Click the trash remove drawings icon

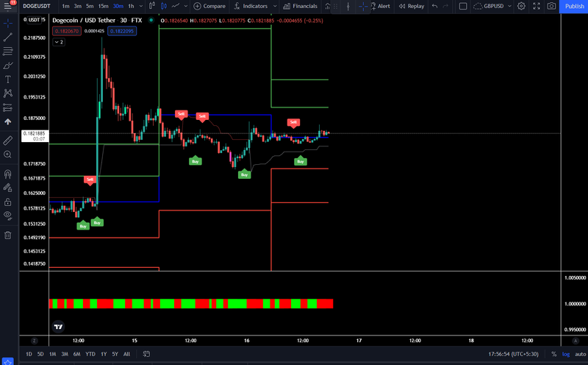tap(7, 235)
